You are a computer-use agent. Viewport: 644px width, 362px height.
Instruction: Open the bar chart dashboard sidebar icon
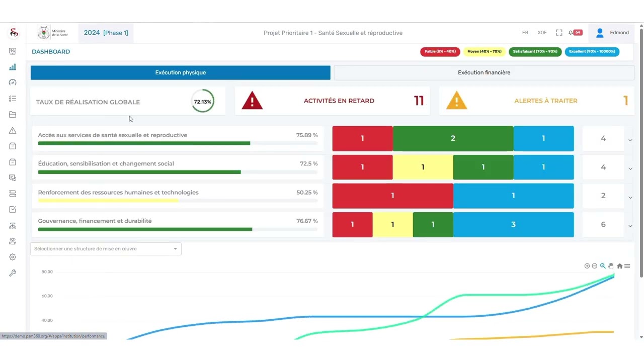coord(13,67)
